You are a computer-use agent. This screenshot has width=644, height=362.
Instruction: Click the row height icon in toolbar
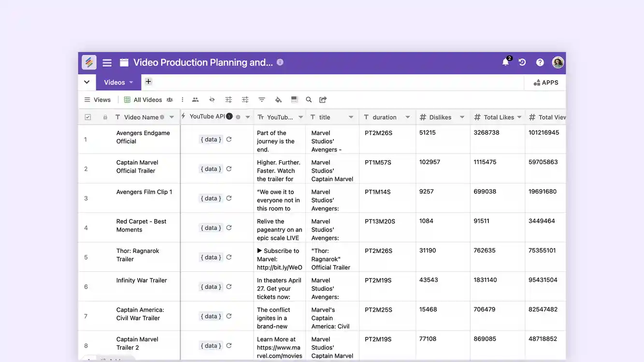coord(294,99)
